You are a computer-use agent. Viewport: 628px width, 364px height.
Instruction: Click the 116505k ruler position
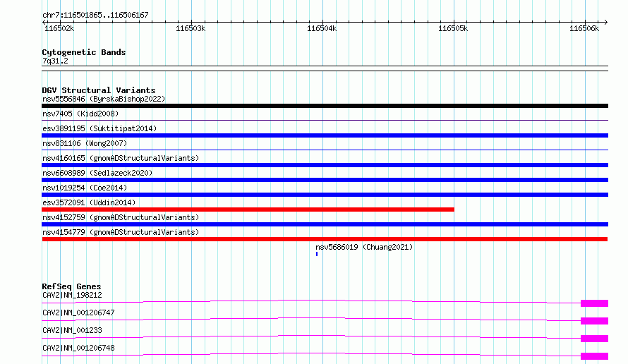coord(453,28)
